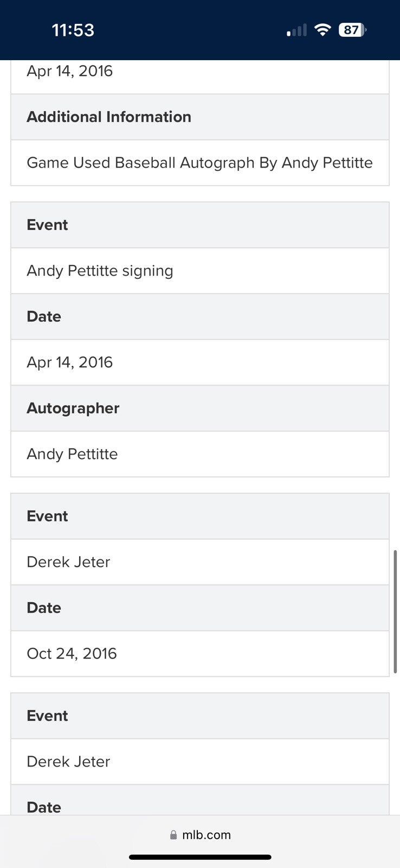This screenshot has height=868, width=400.
Task: Click the page scrollbar on the right
Action: tap(395, 611)
